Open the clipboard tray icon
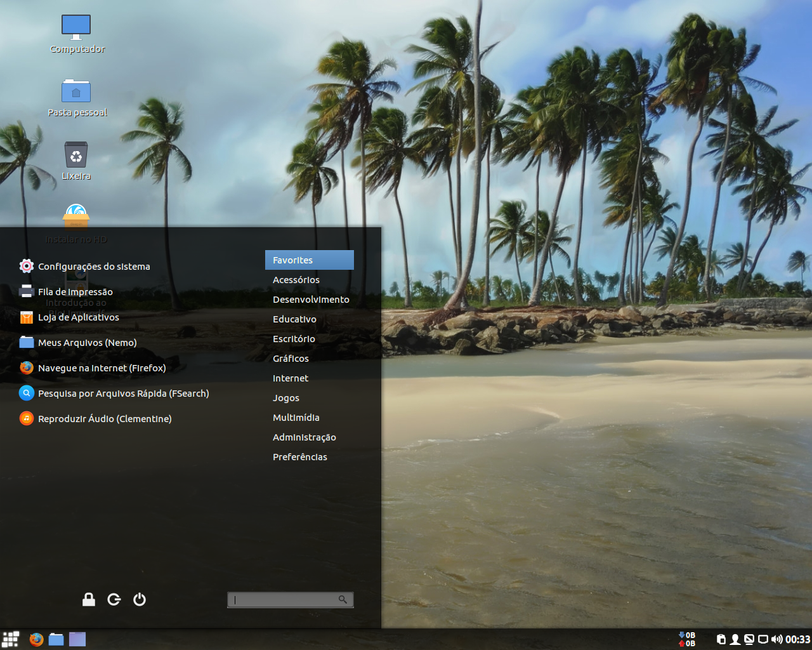 721,639
